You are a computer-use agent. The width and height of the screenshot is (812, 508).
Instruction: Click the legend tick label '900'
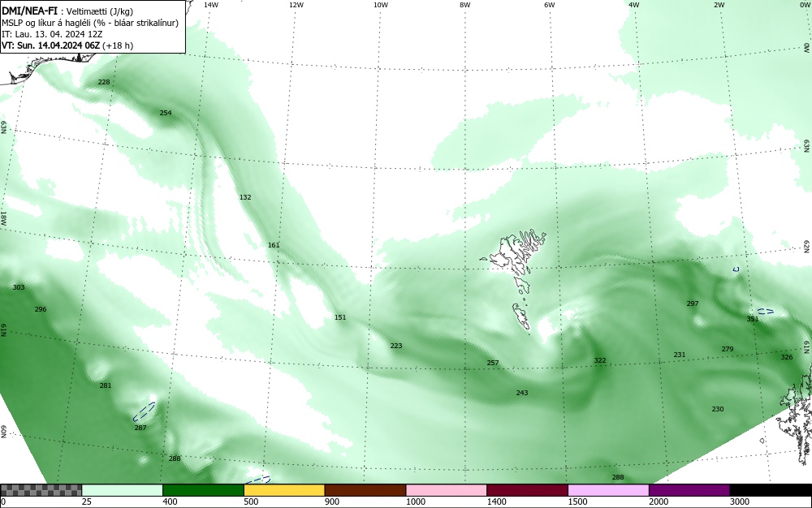332,502
